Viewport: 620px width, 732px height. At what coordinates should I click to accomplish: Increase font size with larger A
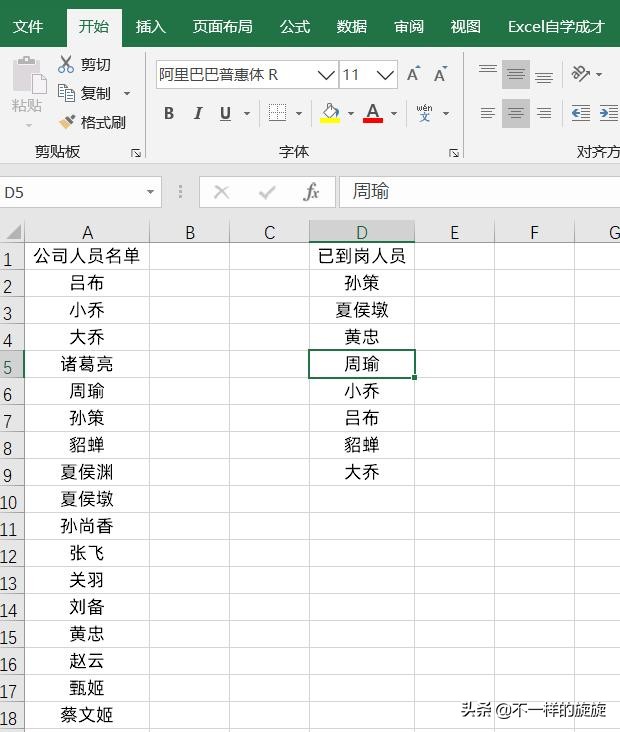pos(413,74)
